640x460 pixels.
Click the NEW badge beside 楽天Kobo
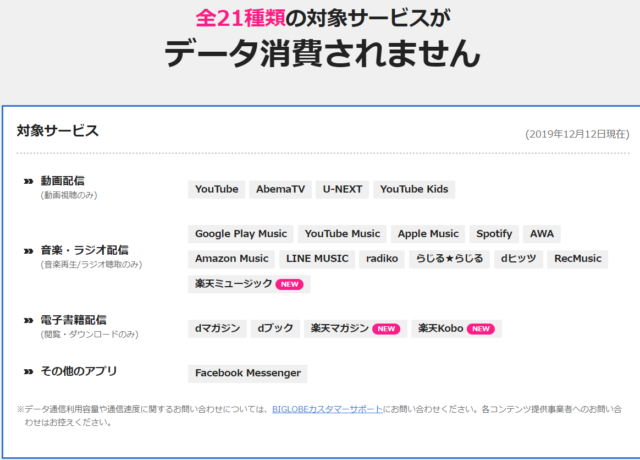[x=481, y=329]
